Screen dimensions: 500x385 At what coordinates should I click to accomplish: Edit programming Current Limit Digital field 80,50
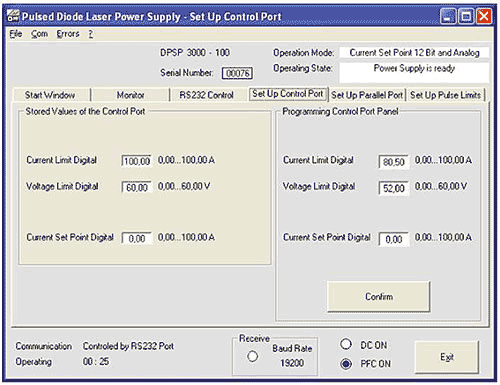click(x=394, y=162)
